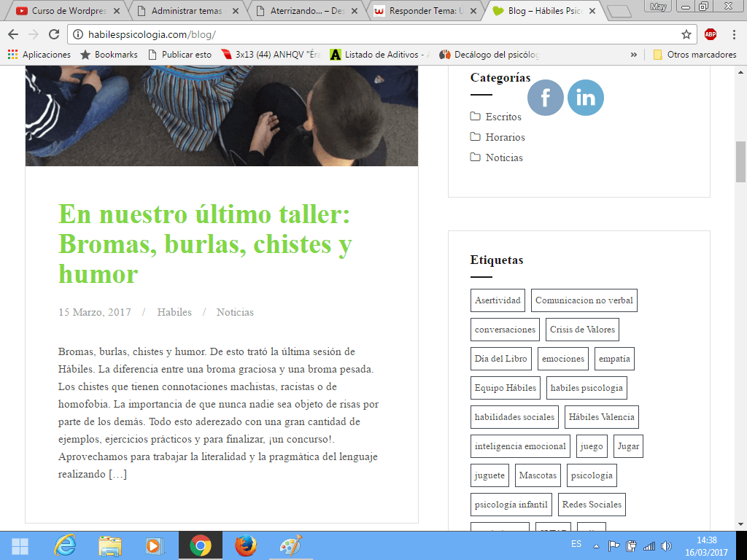Click the 15 Marzo, 2017 post date
Screen dimensions: 747x560
(95, 312)
